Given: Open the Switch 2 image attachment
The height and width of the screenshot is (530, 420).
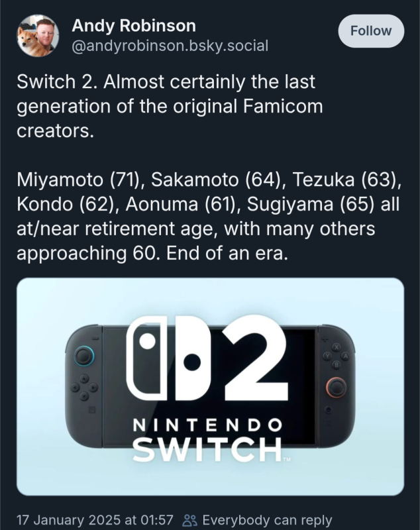Looking at the screenshot, I should [210, 386].
